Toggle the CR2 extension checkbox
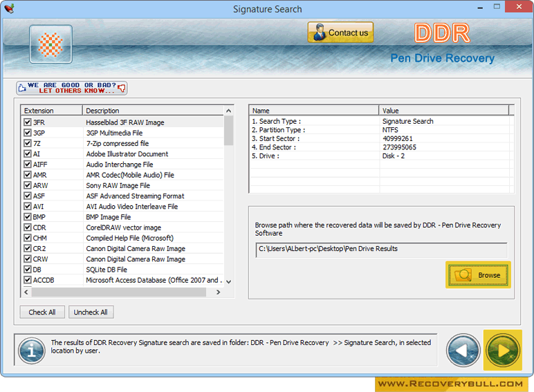Image resolution: width=534 pixels, height=392 pixels. tap(28, 248)
